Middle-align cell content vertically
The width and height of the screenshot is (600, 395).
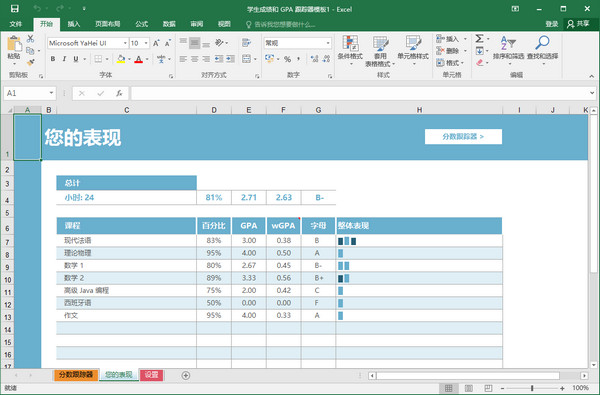tap(195, 43)
